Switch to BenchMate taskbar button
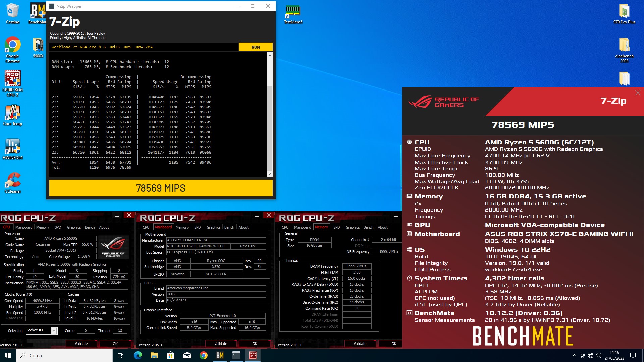 (220, 355)
